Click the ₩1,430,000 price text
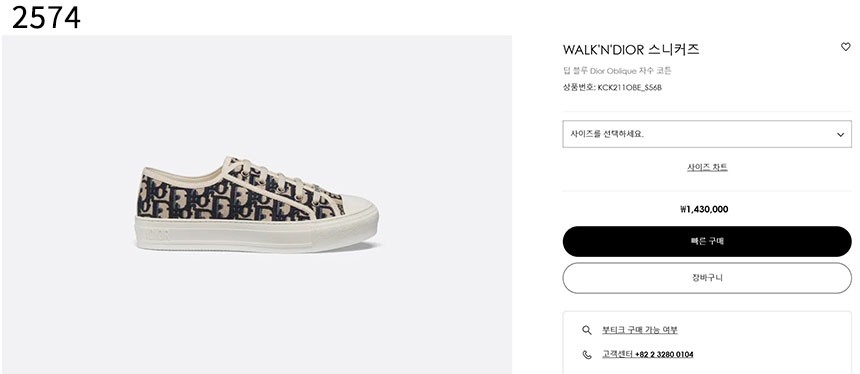The image size is (860, 374). pos(704,209)
